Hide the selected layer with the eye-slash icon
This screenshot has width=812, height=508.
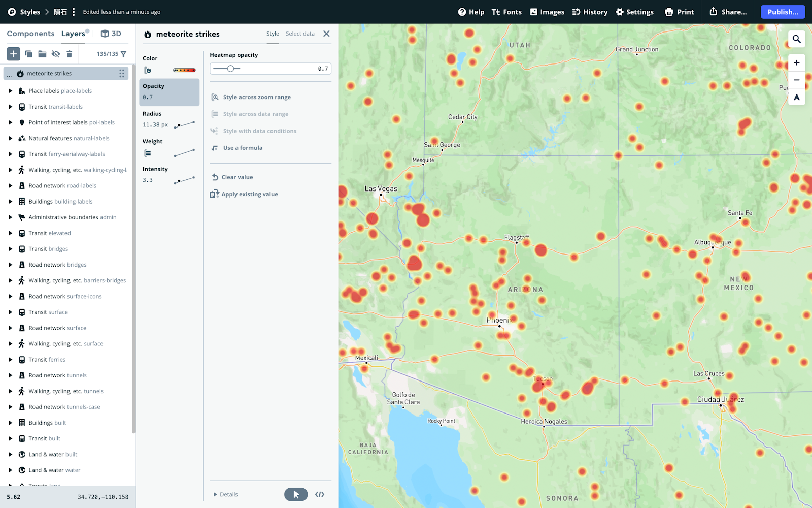click(x=56, y=54)
